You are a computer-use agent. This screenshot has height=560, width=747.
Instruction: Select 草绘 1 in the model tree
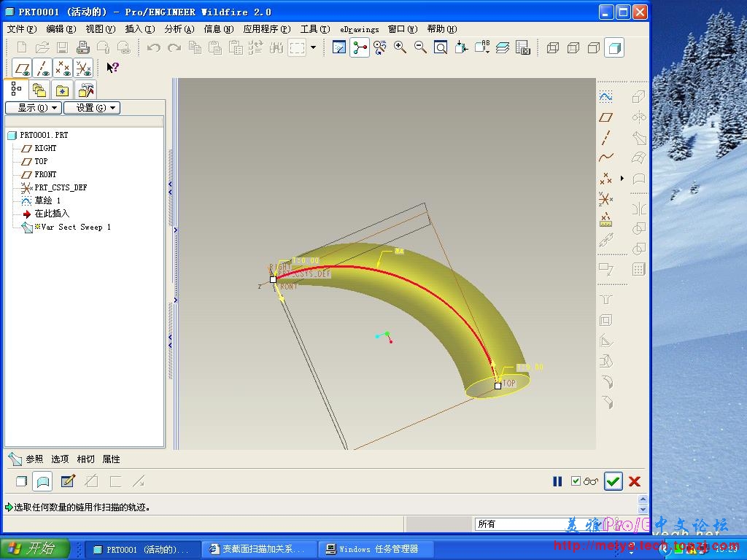click(x=47, y=201)
